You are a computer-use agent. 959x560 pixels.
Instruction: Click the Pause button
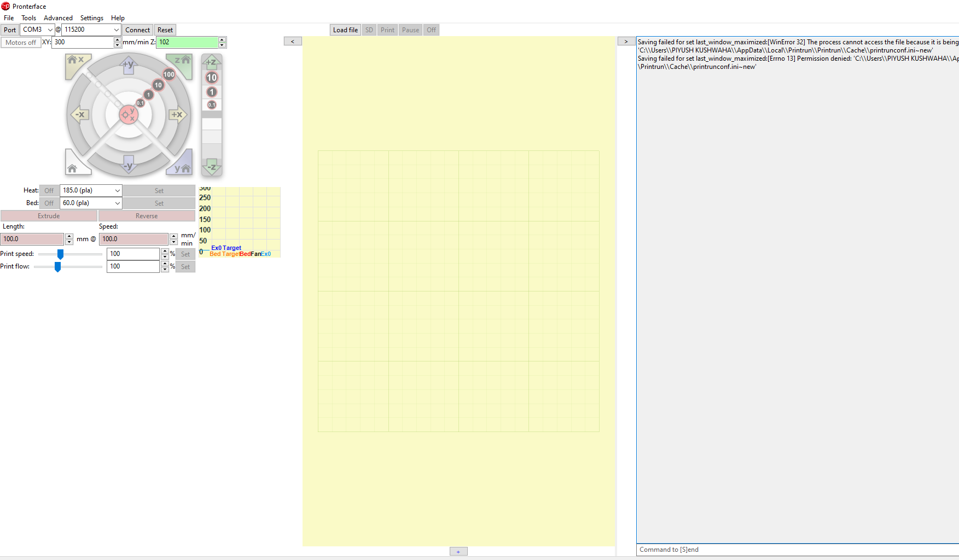click(x=410, y=30)
